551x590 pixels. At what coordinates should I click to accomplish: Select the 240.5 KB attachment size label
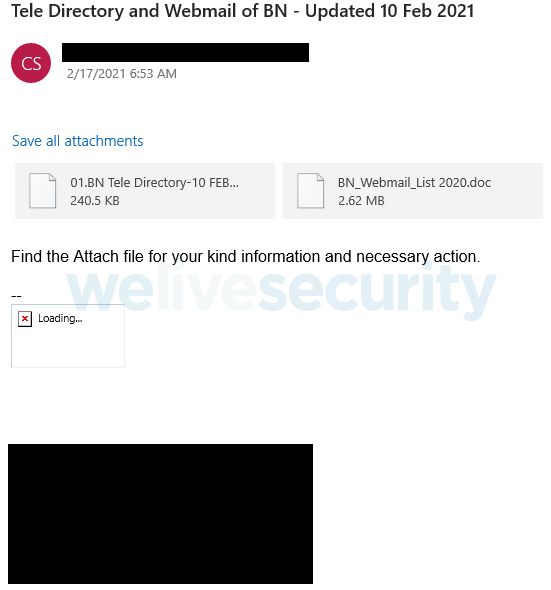[95, 201]
